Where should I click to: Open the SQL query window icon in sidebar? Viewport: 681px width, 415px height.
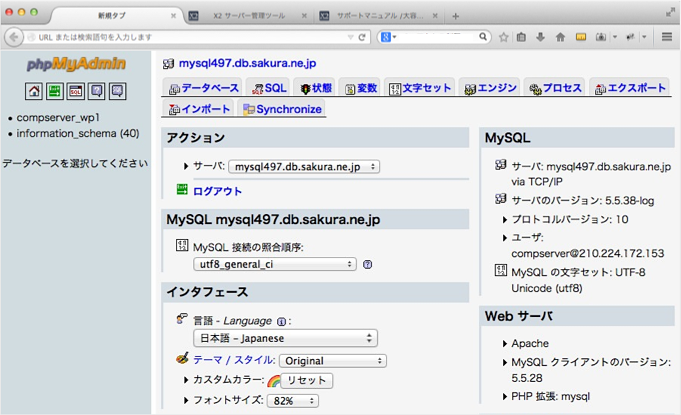coord(76,91)
